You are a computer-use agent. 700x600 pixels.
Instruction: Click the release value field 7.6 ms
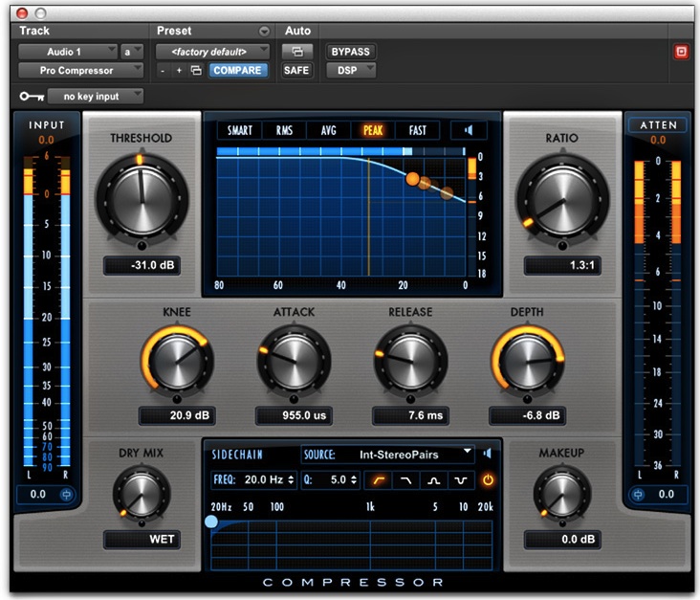coord(410,415)
